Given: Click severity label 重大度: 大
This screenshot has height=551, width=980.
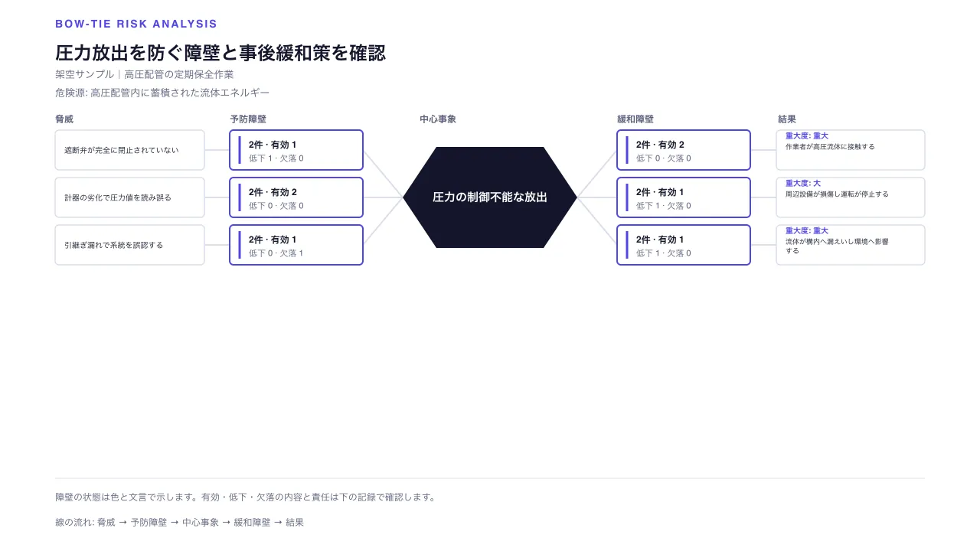Looking at the screenshot, I should point(803,184).
